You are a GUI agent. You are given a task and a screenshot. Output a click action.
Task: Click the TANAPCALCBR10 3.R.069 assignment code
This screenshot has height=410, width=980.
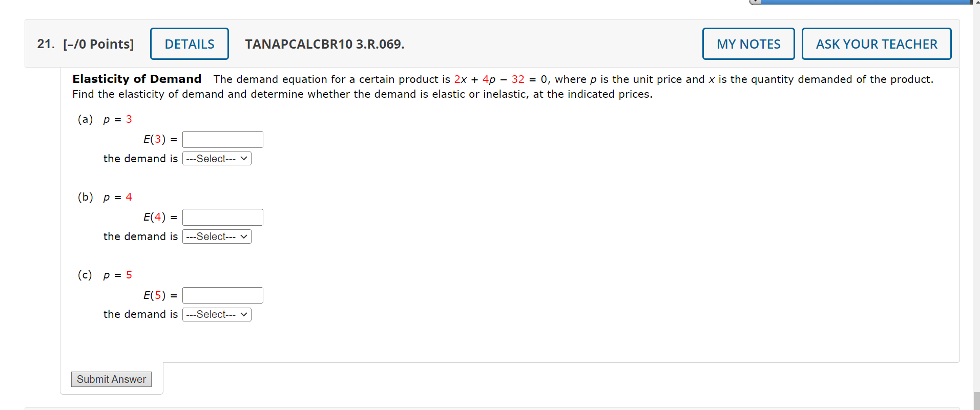pos(324,45)
